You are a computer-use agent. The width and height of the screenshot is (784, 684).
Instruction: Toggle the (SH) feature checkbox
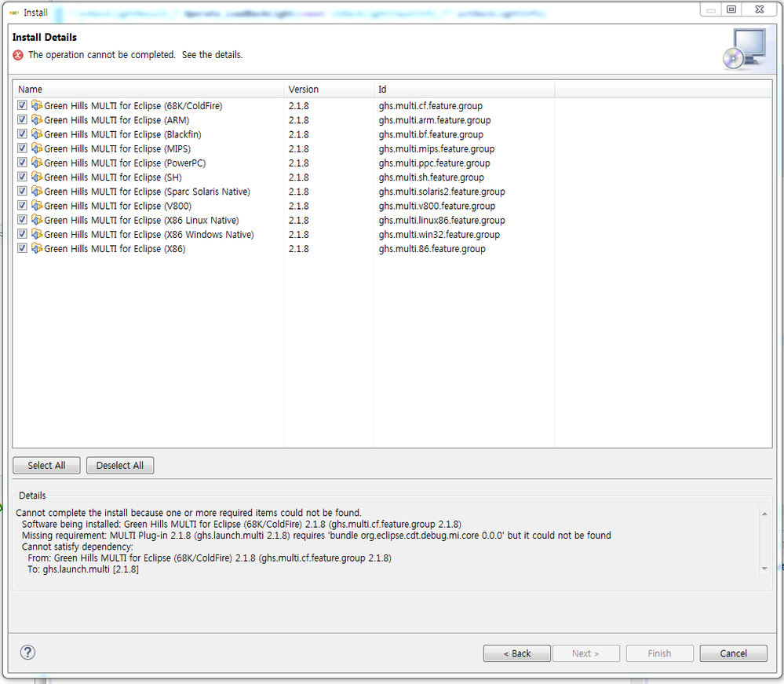pos(22,177)
